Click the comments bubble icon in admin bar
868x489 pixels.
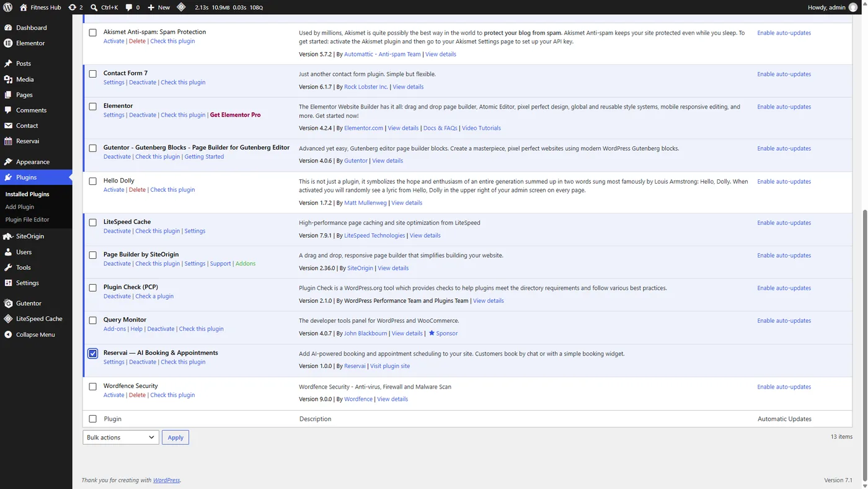[x=129, y=7]
